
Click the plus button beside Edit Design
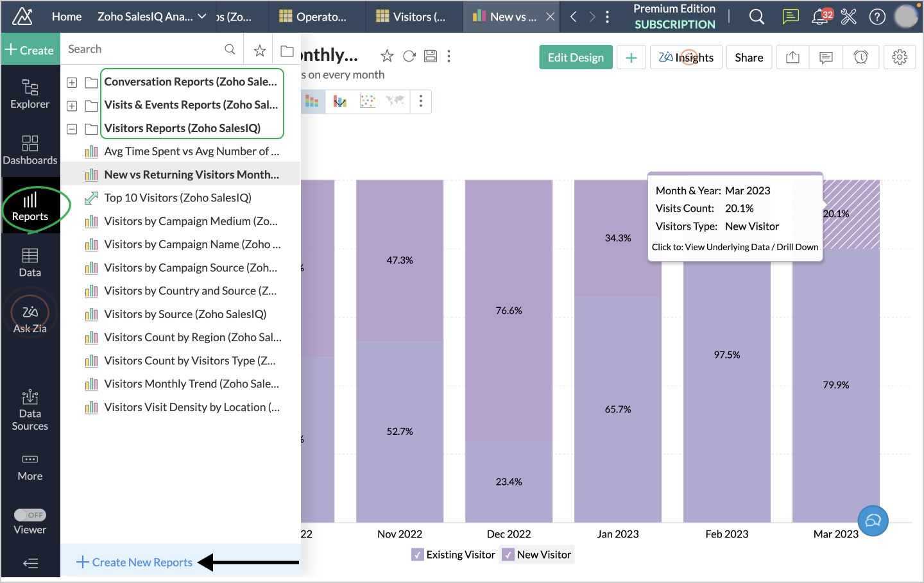(631, 58)
